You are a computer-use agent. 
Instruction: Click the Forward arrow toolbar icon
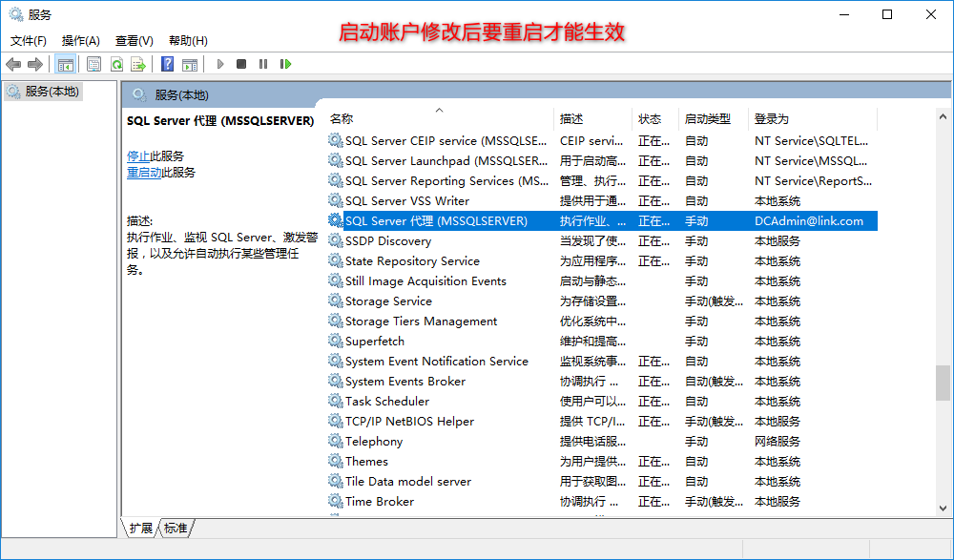pos(35,64)
